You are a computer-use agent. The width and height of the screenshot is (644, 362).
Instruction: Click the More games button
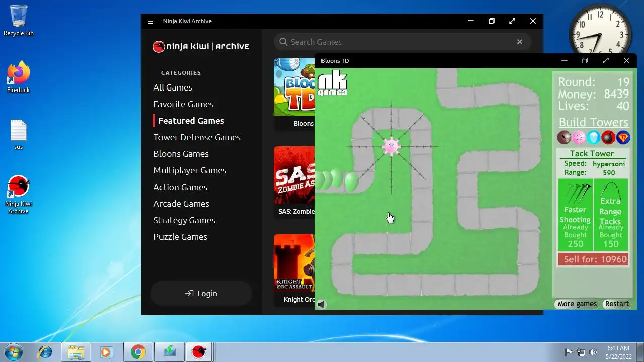[x=577, y=304]
